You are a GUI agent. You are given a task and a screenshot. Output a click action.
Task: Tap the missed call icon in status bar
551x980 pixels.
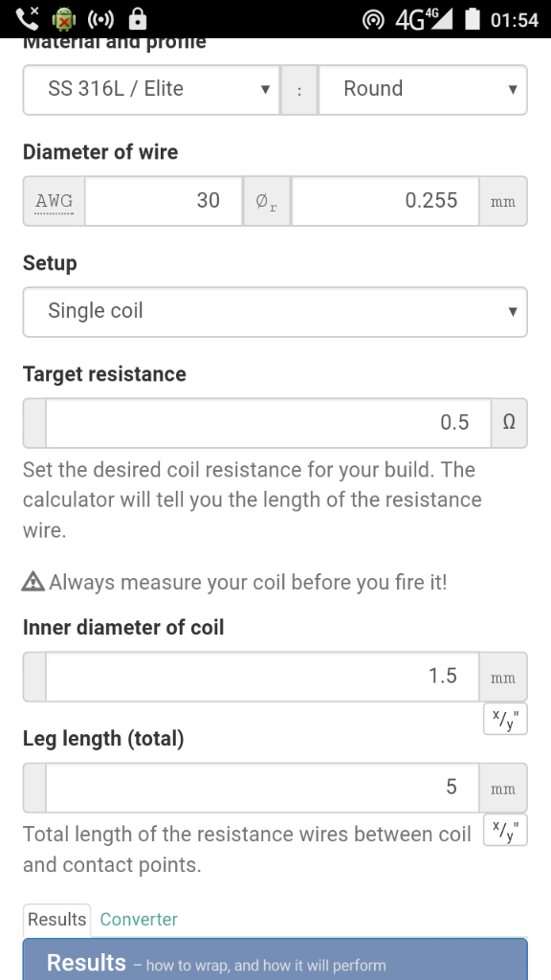28,19
